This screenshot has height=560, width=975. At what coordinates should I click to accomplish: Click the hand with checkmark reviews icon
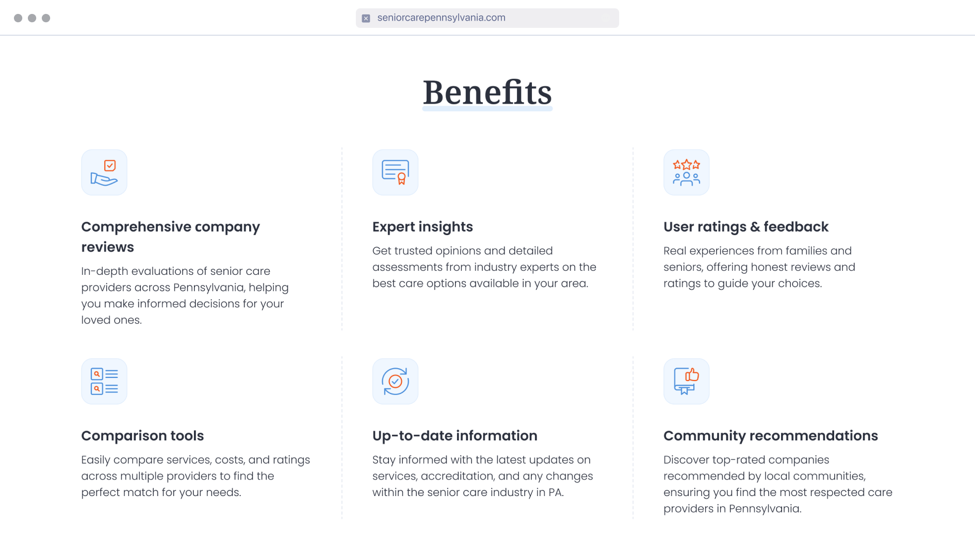(x=104, y=172)
